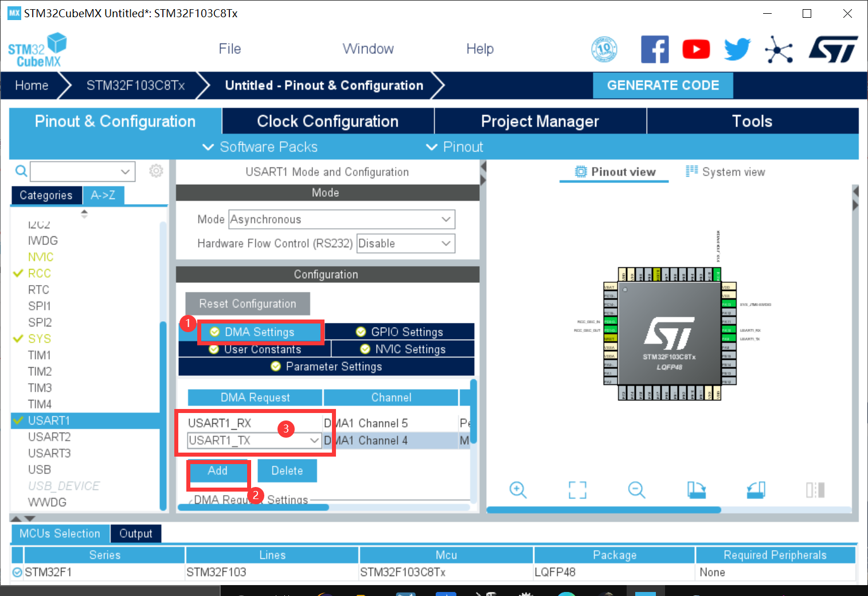Click the peripheral search magnifier icon
Screen dimensions: 868x596
click(x=21, y=171)
